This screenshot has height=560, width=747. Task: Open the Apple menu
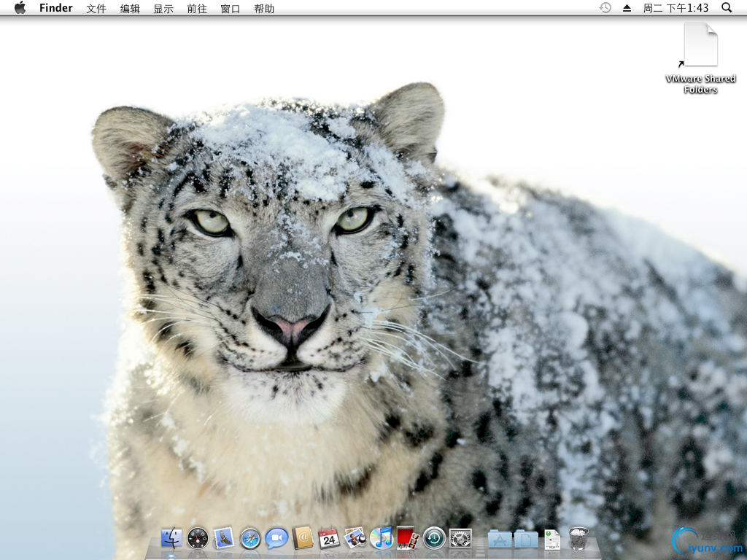(x=20, y=7)
